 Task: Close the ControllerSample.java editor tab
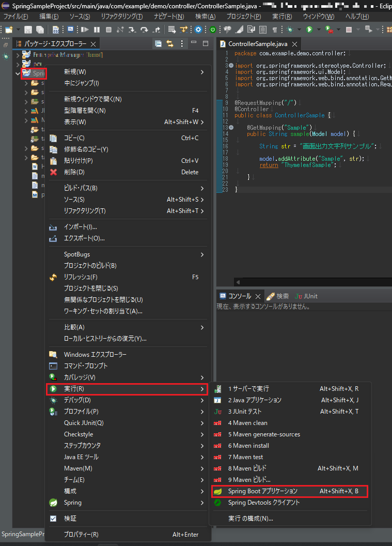click(294, 44)
